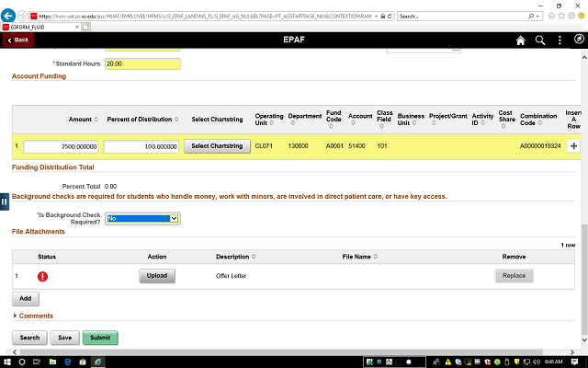588x368 pixels.
Task: Open the NavBar compass icon
Action: coord(579,39)
